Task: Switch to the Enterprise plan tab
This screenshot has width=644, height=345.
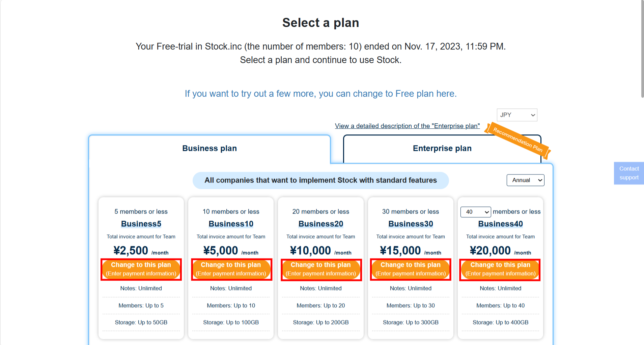Action: [x=442, y=148]
